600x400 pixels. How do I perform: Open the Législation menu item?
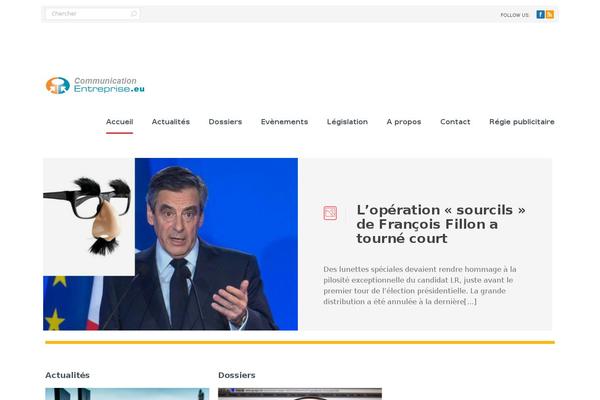click(347, 122)
